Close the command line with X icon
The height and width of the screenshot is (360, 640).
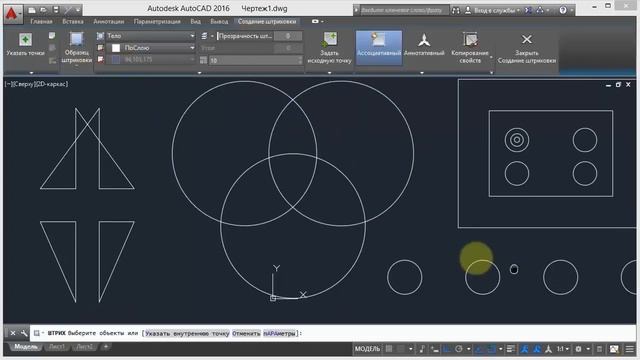pos(13,333)
